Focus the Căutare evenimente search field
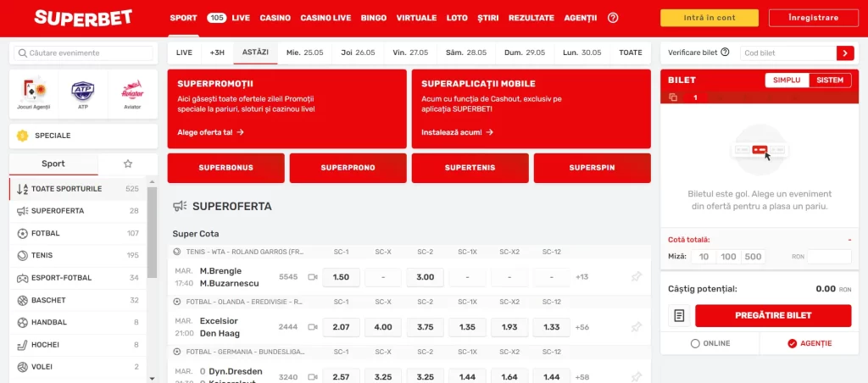The height and width of the screenshot is (383, 868). pyautogui.click(x=83, y=53)
